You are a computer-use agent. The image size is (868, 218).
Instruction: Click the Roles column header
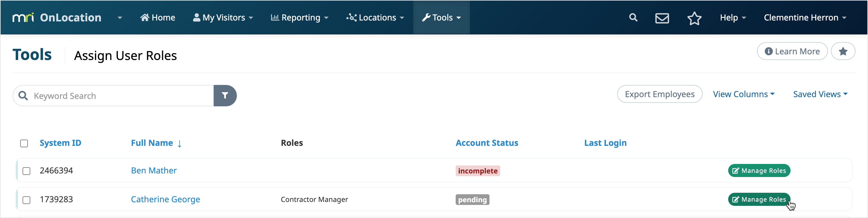292,143
